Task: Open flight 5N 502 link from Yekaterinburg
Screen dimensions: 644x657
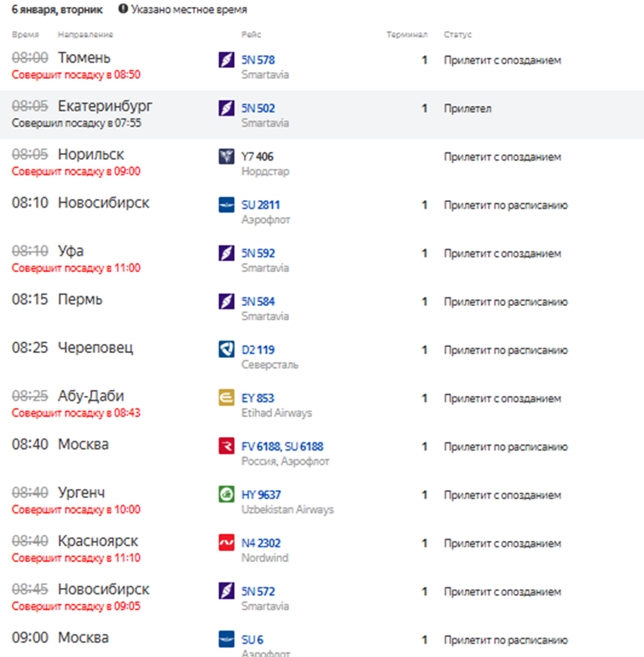Action: (258, 109)
